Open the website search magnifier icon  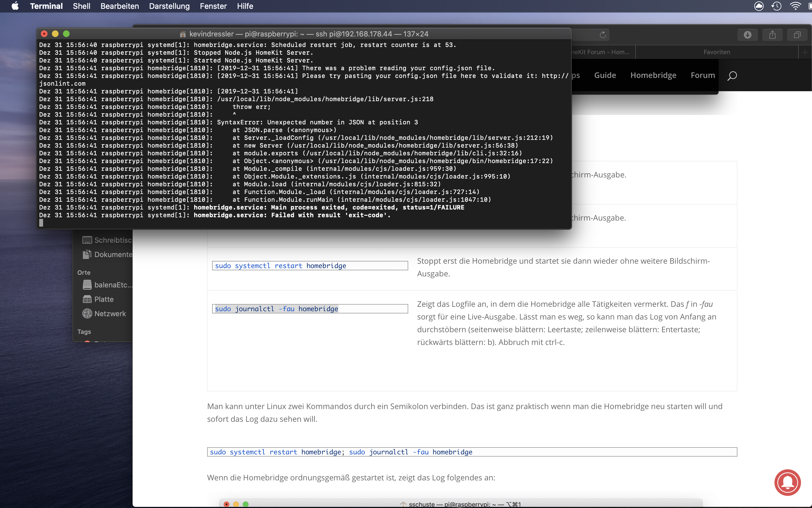732,76
